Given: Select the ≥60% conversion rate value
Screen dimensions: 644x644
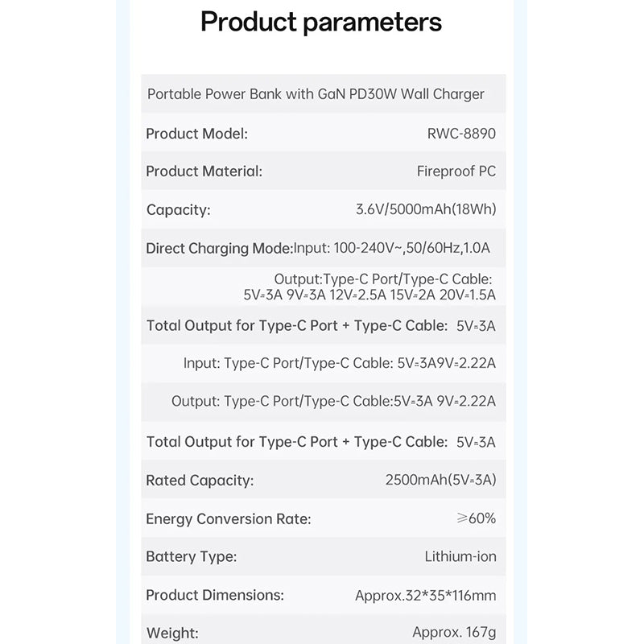Looking at the screenshot, I should point(476,518).
